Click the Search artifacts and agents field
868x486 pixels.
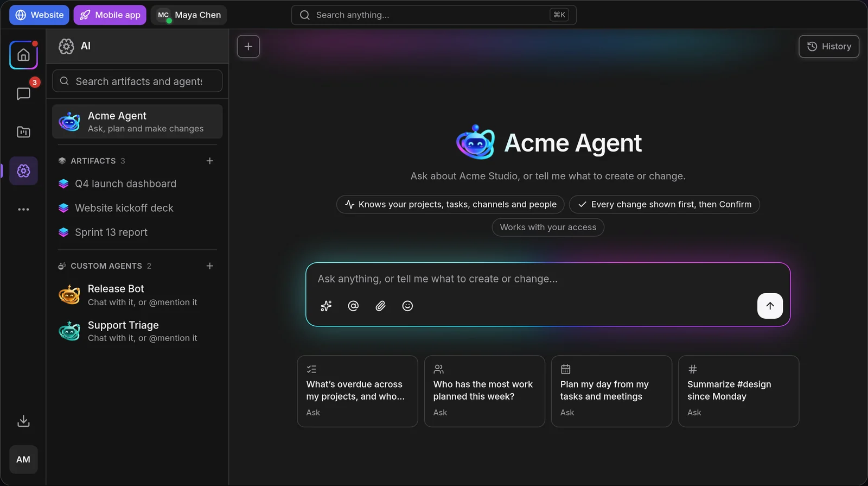pyautogui.click(x=137, y=81)
